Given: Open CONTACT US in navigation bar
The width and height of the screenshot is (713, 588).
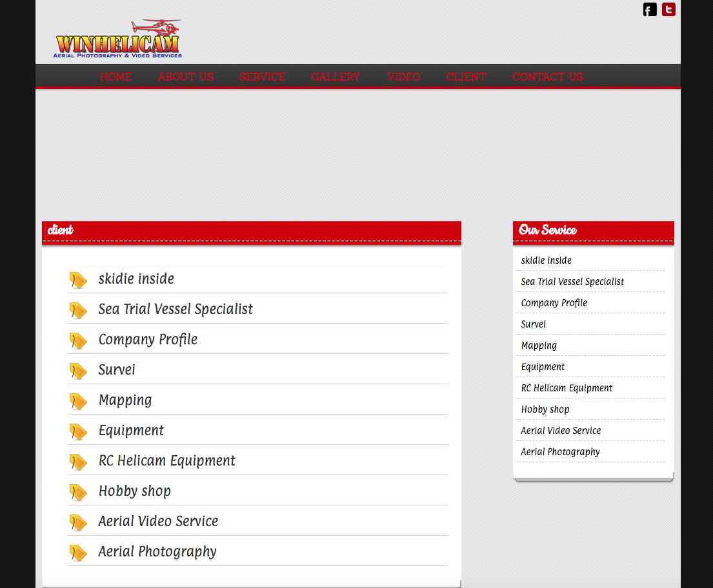Looking at the screenshot, I should click(547, 77).
